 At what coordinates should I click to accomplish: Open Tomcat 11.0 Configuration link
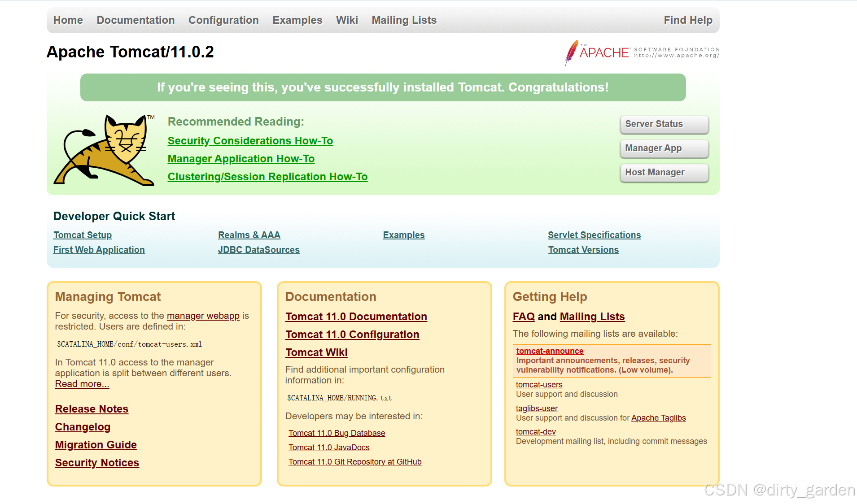352,335
